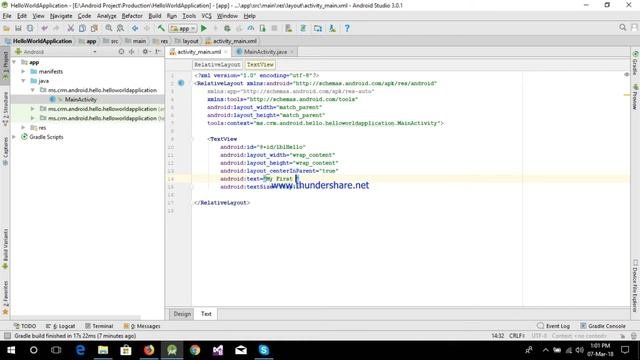Collapse the app module node
The image size is (640, 360).
pos(15,62)
